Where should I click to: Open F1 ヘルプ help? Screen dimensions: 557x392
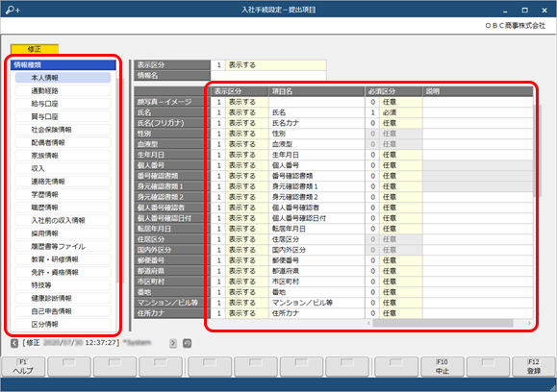23,366
